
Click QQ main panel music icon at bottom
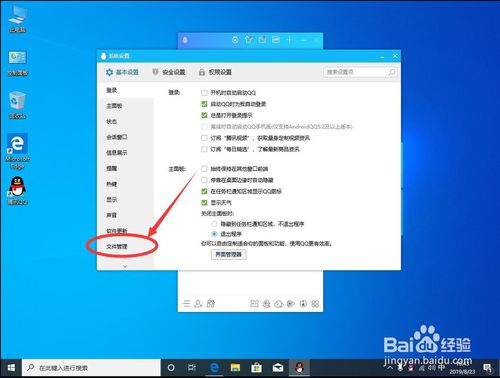point(303,304)
